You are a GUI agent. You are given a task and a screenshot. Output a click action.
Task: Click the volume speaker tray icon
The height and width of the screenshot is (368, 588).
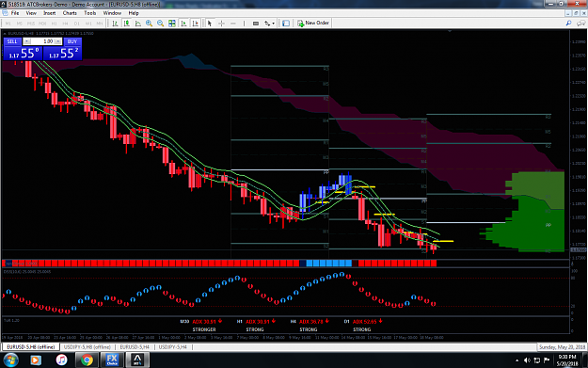527,360
